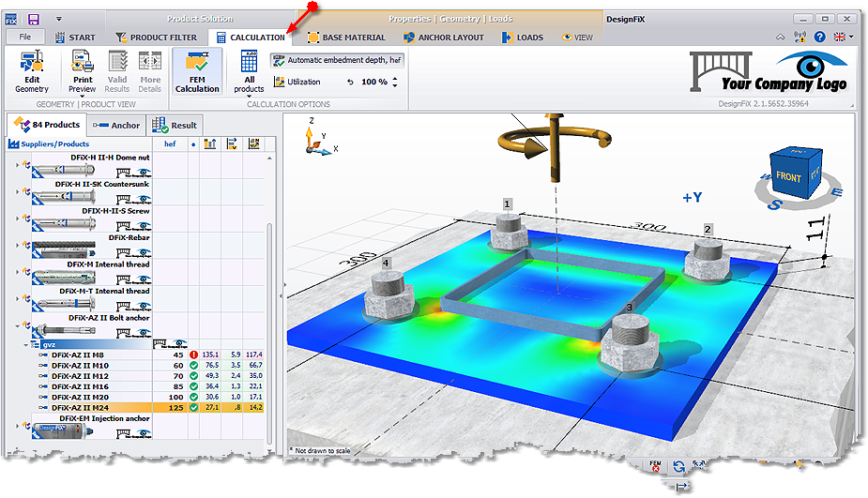868x498 pixels.
Task: Increase utilization percent with up stepper
Action: click(395, 79)
